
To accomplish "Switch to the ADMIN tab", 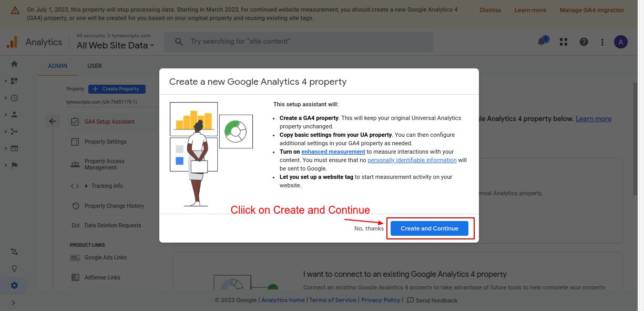I will pos(57,66).
